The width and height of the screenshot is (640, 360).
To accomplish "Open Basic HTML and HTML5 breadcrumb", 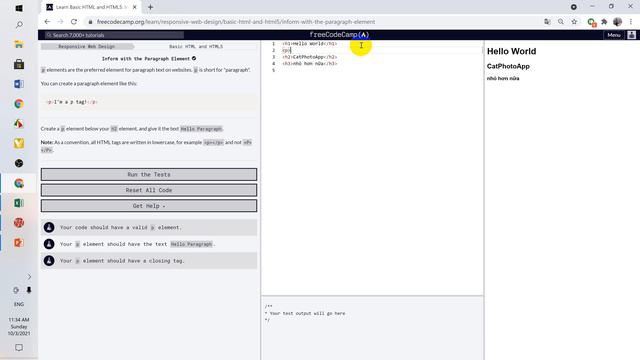I will coord(196,47).
